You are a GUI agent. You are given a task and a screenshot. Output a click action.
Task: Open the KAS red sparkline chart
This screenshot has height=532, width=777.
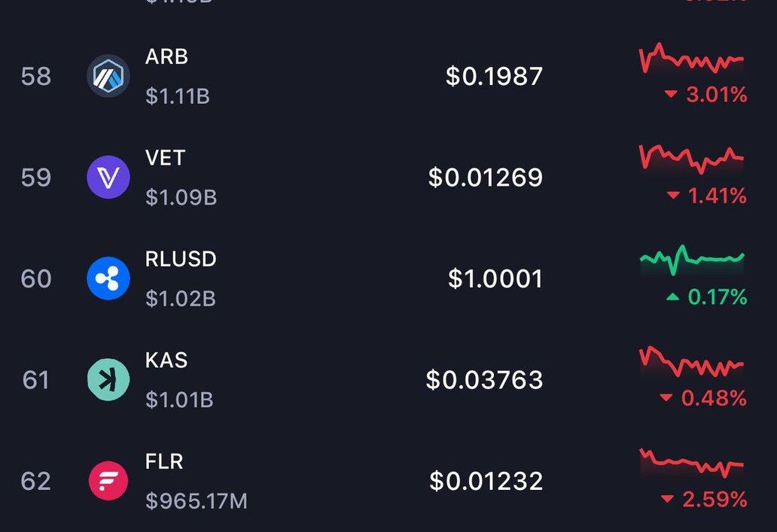point(691,363)
